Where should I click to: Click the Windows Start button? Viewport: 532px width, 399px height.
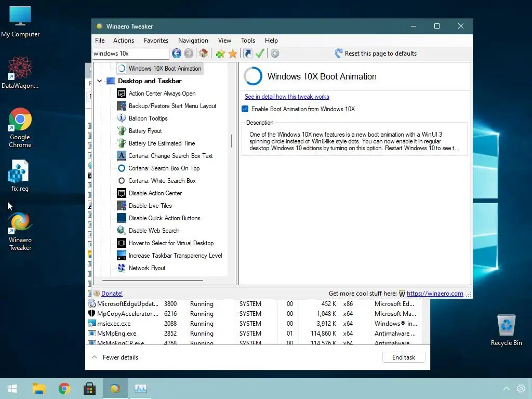[x=12, y=389]
